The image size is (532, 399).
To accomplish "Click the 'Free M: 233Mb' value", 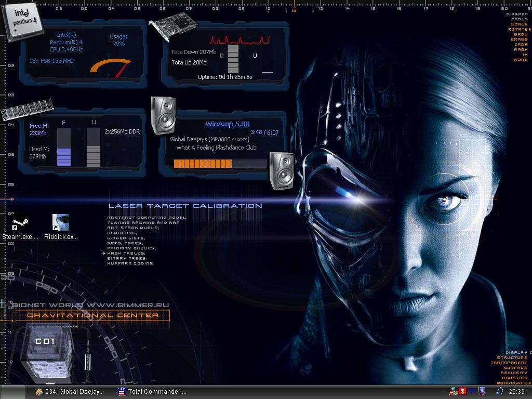I will point(39,129).
